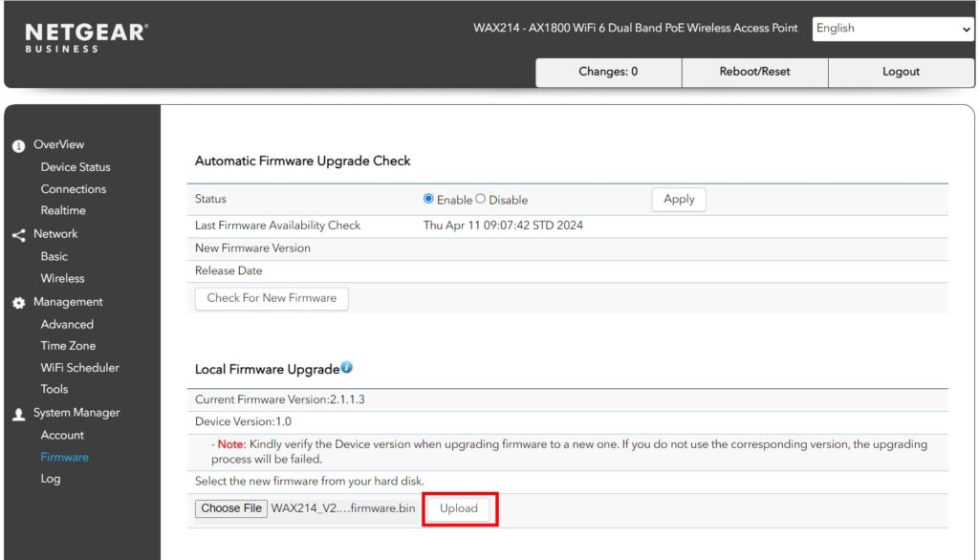This screenshot has width=979, height=560.
Task: Select the Disable radio button
Action: [480, 199]
